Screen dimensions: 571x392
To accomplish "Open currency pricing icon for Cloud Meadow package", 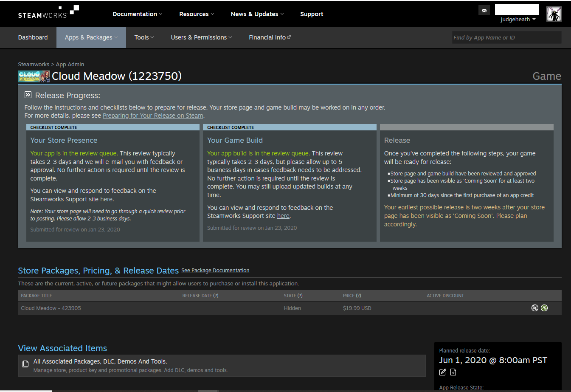I will point(535,308).
